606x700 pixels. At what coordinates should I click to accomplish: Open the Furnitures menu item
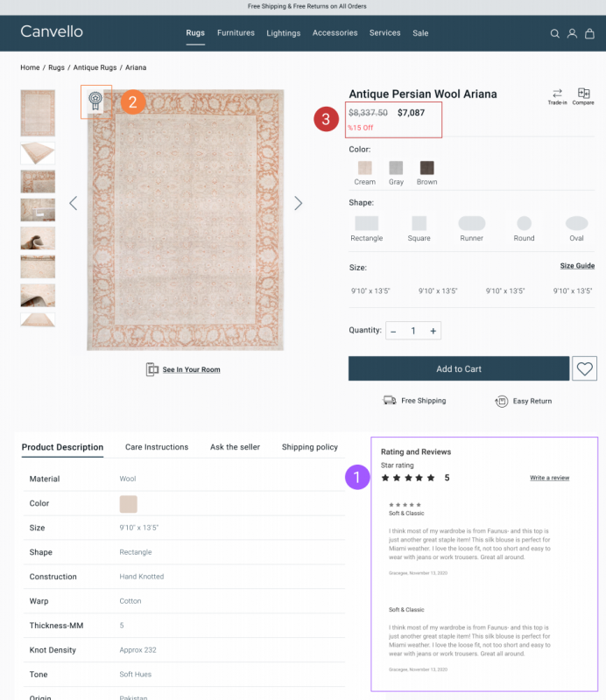coord(236,33)
